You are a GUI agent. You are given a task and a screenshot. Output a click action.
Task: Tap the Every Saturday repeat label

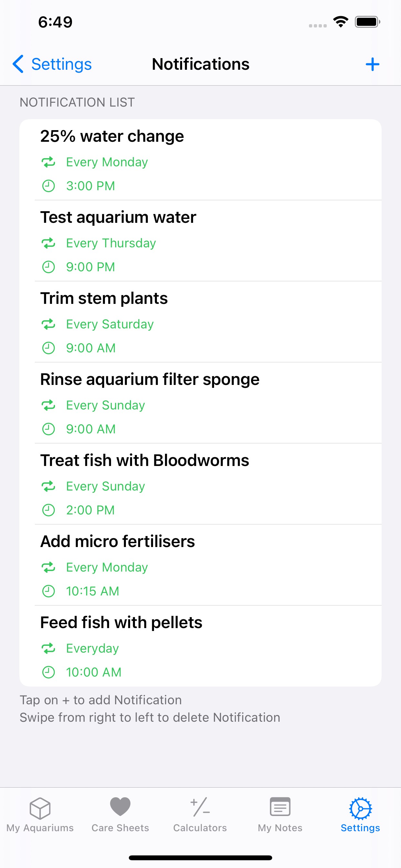tap(110, 324)
